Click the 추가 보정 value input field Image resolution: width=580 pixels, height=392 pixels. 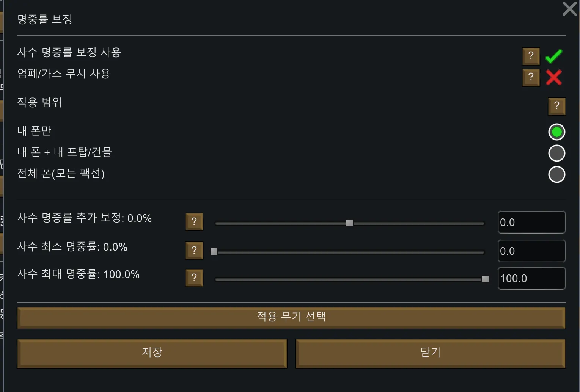click(531, 222)
